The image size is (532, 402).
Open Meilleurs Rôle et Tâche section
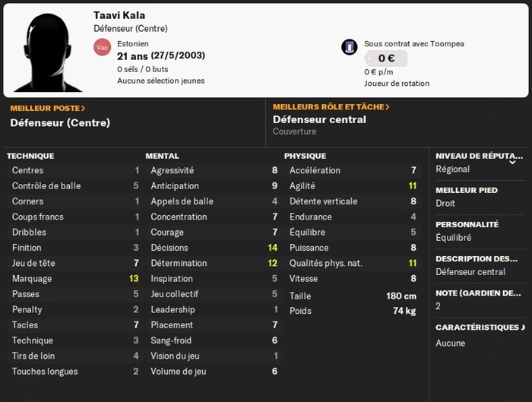coord(331,107)
